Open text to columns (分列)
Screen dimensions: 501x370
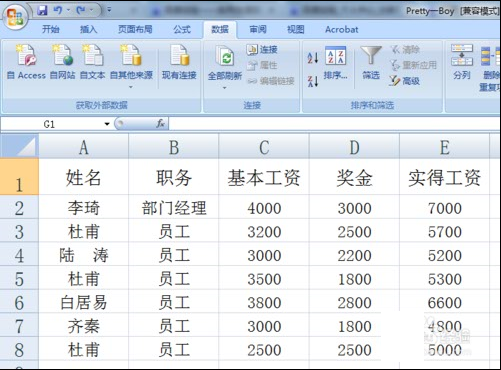(x=462, y=62)
